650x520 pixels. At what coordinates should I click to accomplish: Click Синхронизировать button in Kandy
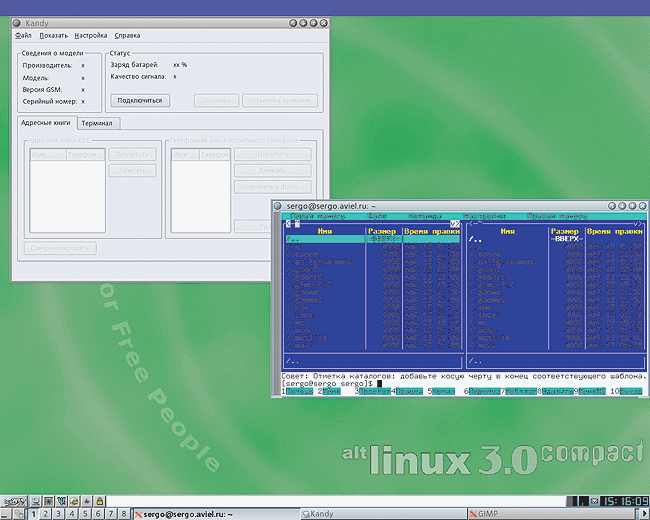(x=60, y=248)
